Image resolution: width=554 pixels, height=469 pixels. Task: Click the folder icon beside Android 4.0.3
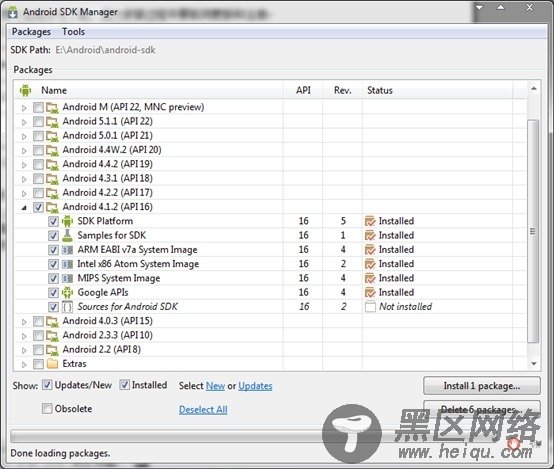point(52,322)
